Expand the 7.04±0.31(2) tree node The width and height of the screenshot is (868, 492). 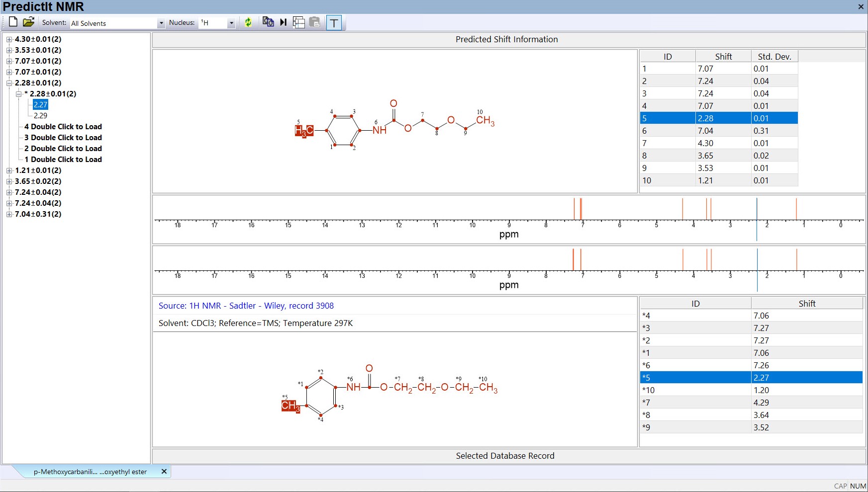coord(9,214)
